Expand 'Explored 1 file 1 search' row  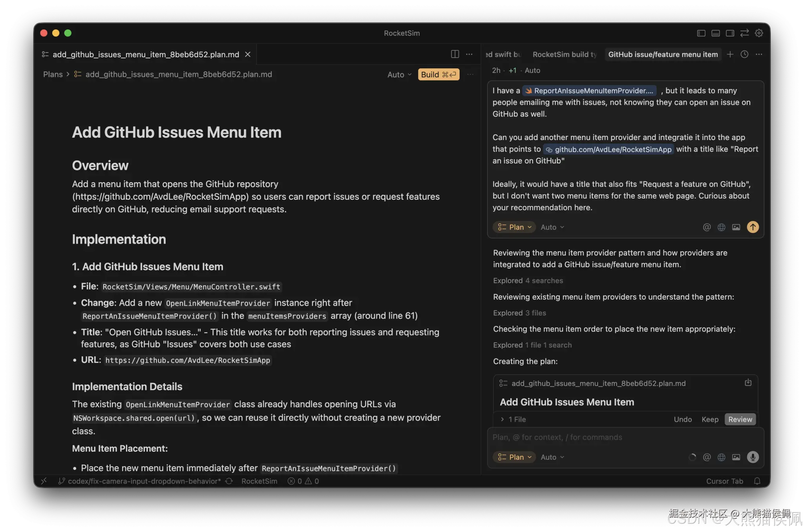click(532, 345)
